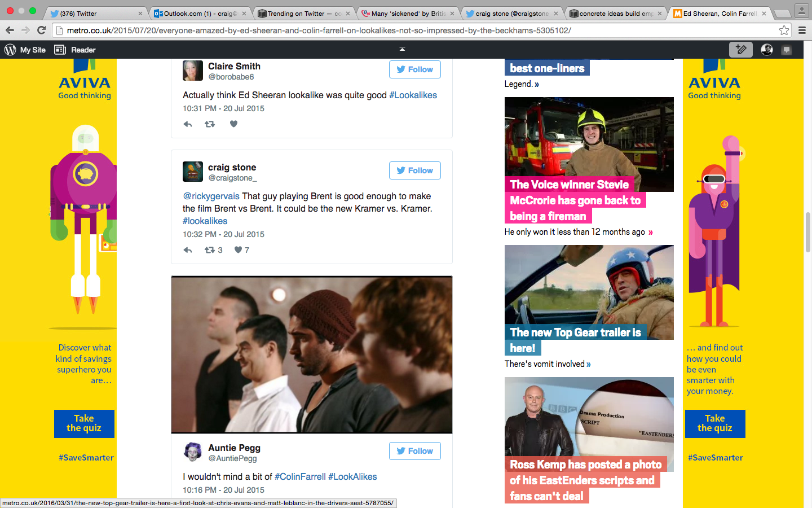Open the user avatar profile icon
The width and height of the screenshot is (812, 508).
point(767,50)
